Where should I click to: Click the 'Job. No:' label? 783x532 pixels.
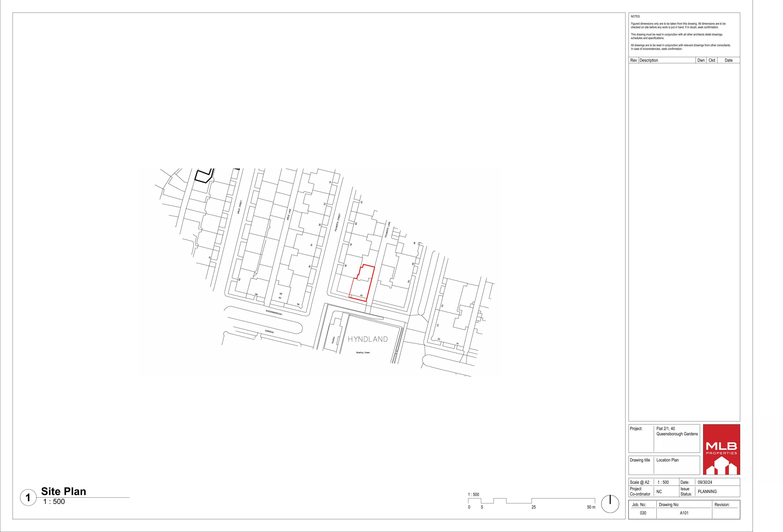tap(639, 505)
